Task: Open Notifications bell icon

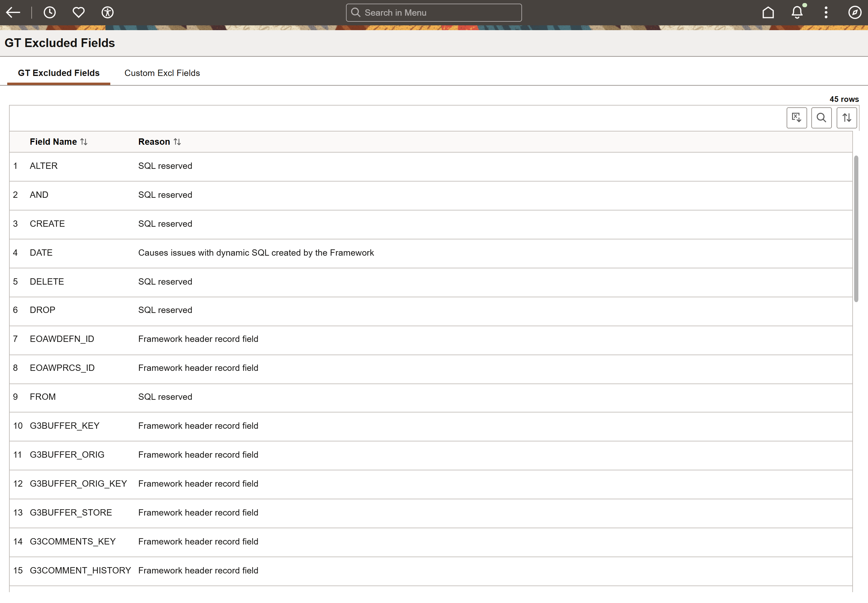Action: pyautogui.click(x=797, y=12)
